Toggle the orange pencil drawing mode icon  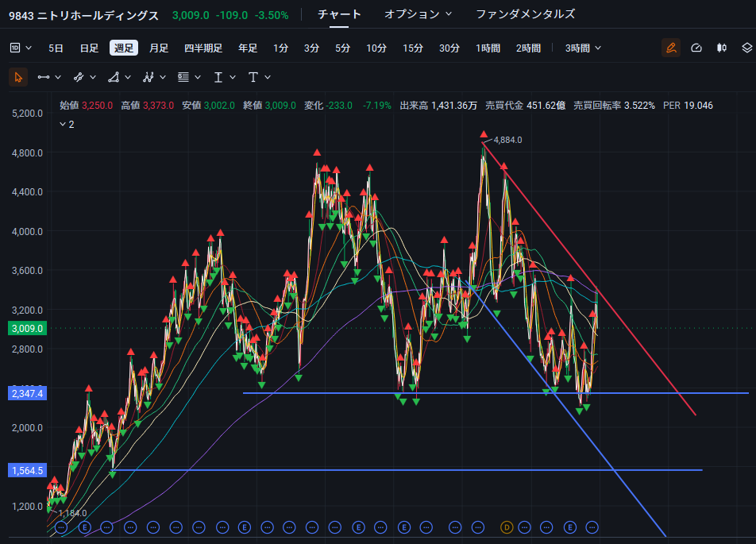click(671, 48)
